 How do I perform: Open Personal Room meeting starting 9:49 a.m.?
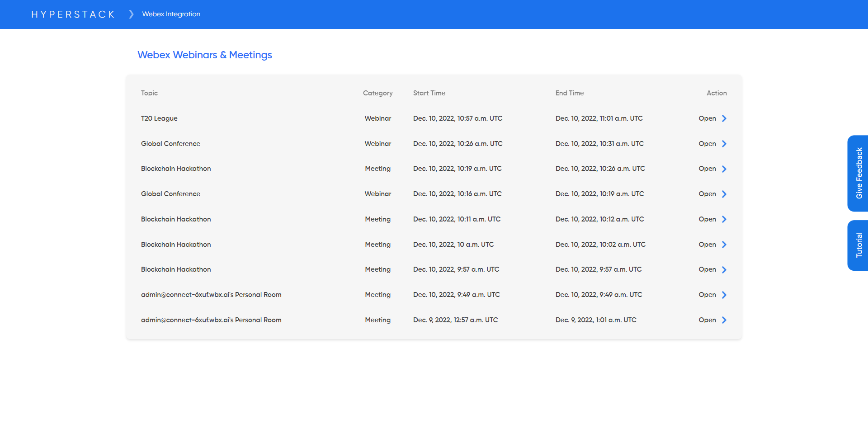point(707,295)
